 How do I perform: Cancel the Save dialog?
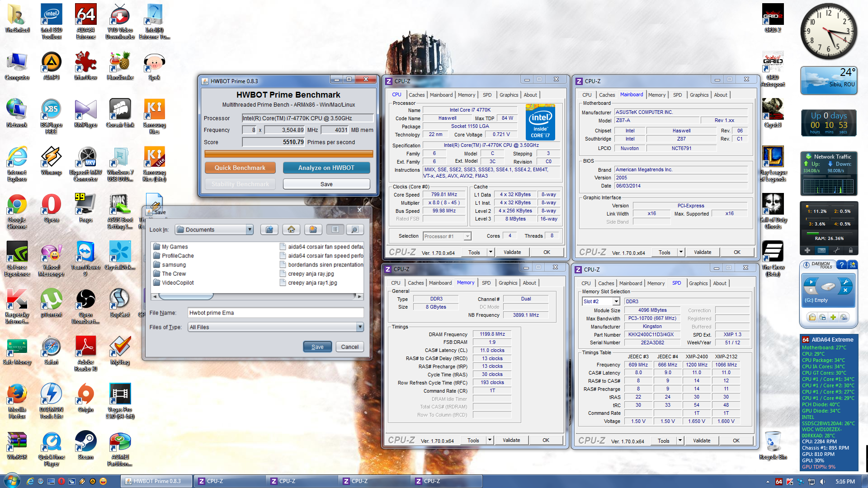tap(349, 347)
